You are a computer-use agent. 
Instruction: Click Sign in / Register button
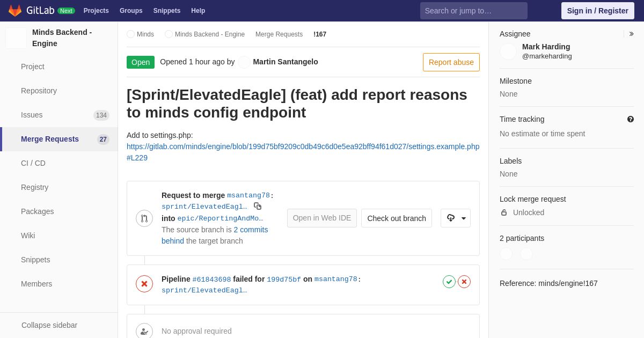click(598, 11)
